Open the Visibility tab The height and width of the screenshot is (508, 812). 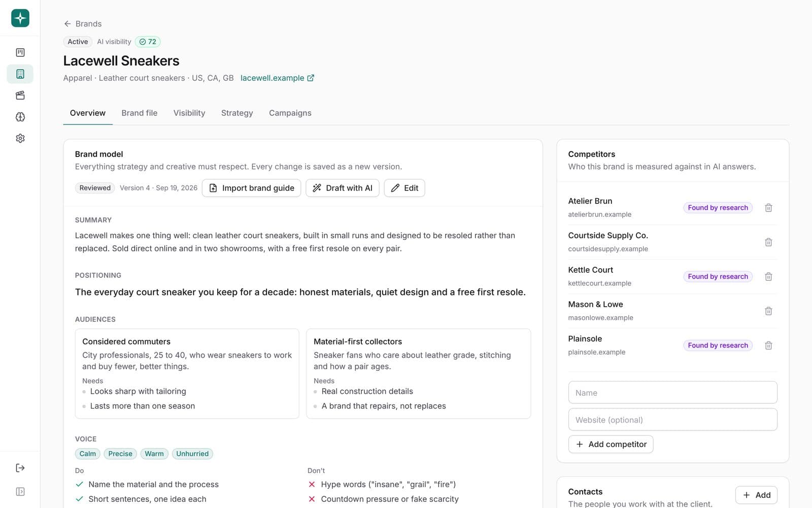point(189,113)
